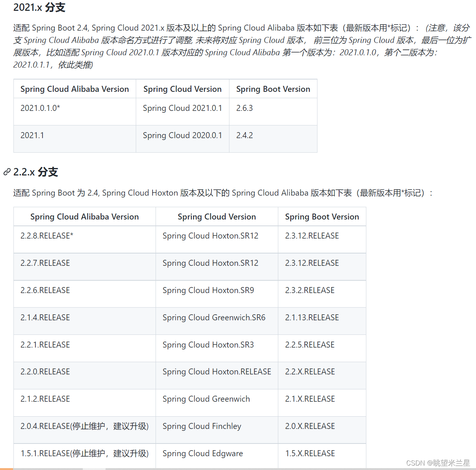Image resolution: width=476 pixels, height=470 pixels.
Task: Select the Spring Cloud 2021.0.1 cell
Action: (x=182, y=108)
